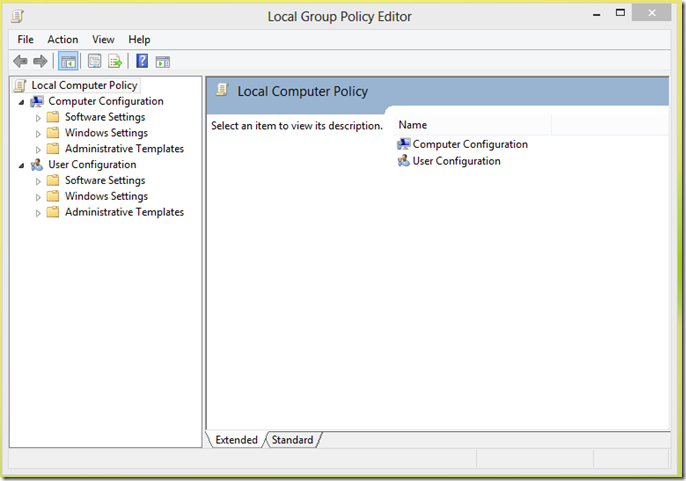Click the Name column header
The image size is (686, 481).
coord(472,125)
